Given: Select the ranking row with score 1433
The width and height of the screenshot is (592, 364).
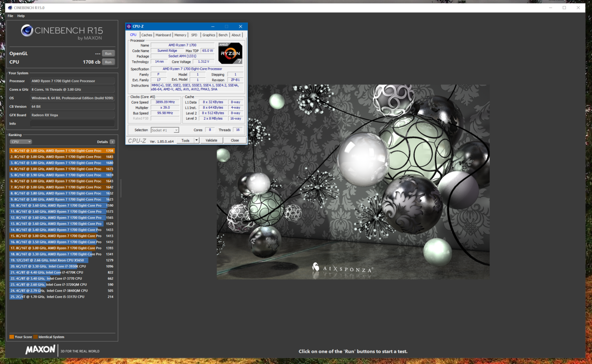Looking at the screenshot, I should click(x=62, y=230).
